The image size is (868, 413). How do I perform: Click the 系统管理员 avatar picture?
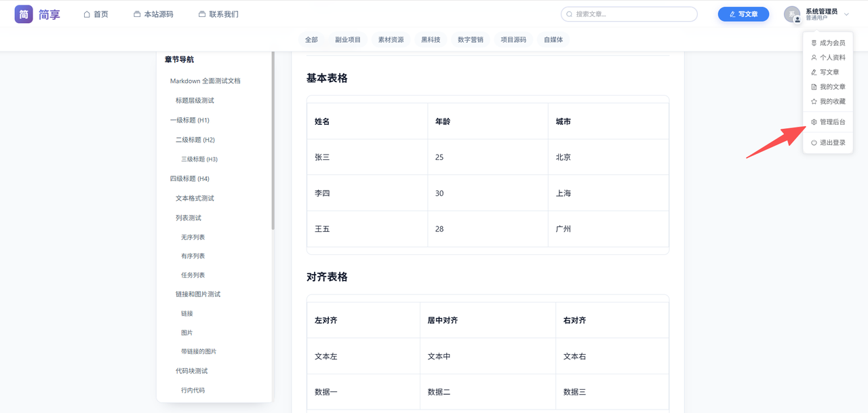(793, 13)
